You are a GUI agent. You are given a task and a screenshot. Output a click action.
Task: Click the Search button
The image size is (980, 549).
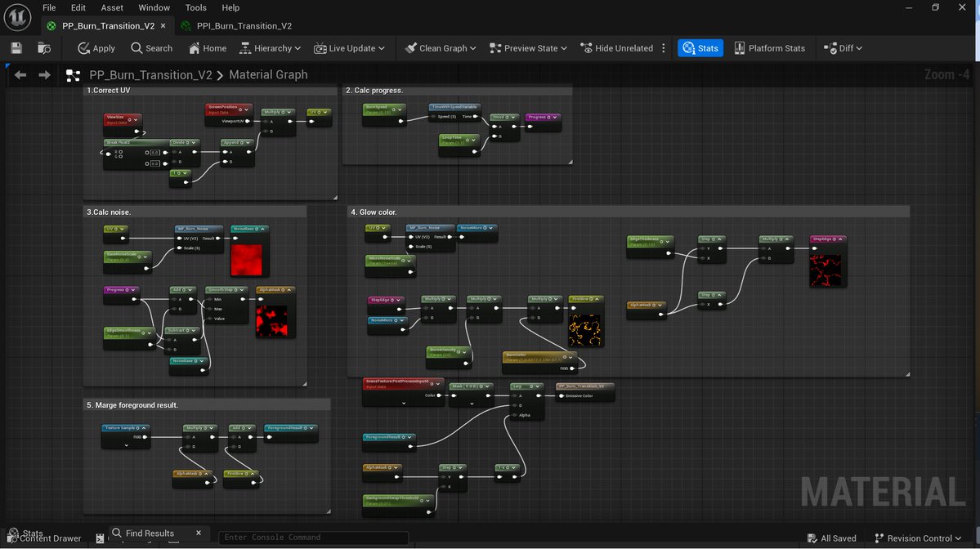coord(151,48)
